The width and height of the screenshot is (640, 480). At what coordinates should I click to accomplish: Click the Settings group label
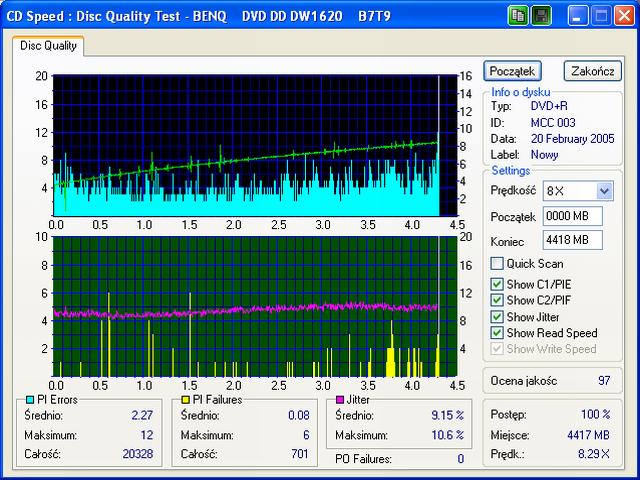pyautogui.click(x=511, y=171)
